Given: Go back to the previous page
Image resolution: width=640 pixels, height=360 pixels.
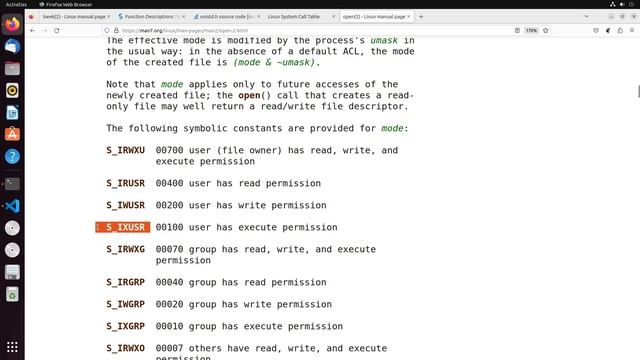Looking at the screenshot, I should point(33,31).
